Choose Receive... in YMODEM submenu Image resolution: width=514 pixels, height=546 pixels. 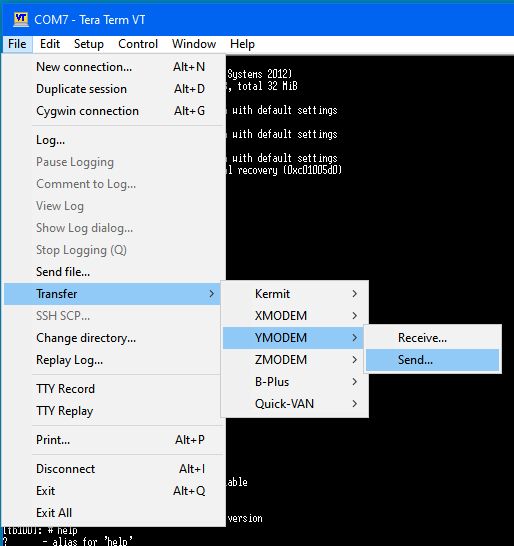(x=432, y=338)
